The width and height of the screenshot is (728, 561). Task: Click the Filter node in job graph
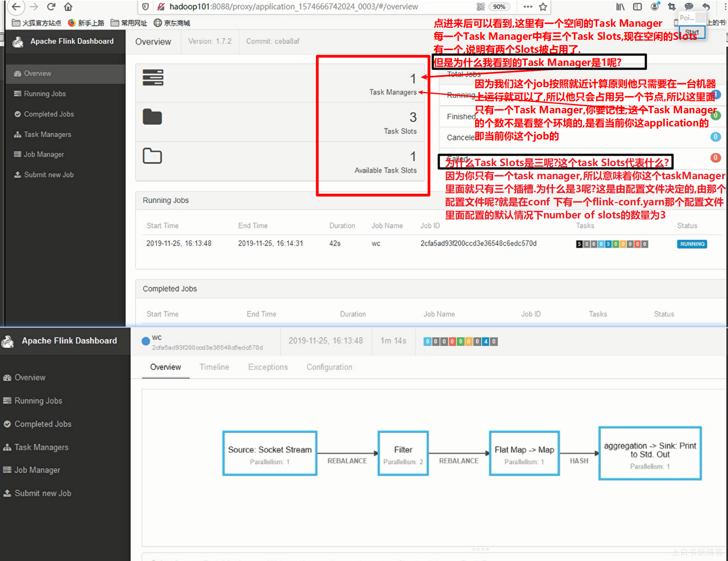pyautogui.click(x=403, y=453)
